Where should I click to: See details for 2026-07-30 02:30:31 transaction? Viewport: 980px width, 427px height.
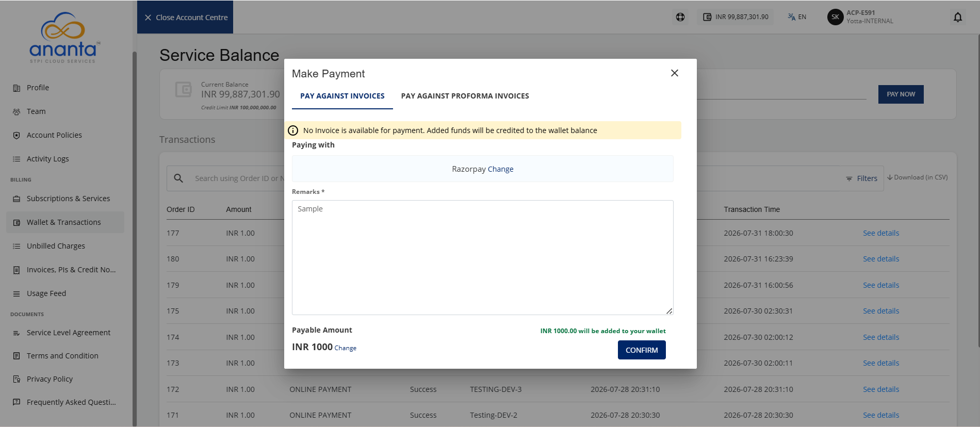point(881,311)
